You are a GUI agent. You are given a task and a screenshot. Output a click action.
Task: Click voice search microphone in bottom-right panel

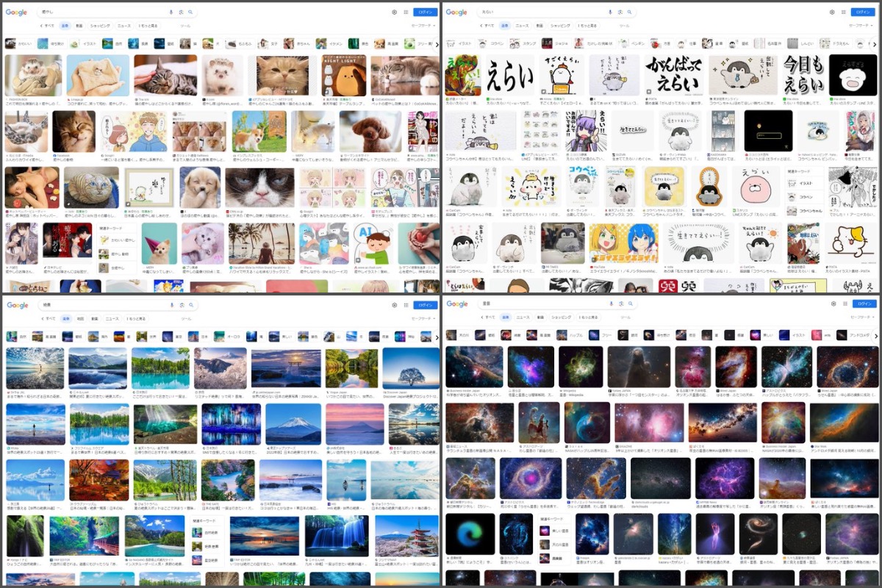point(610,304)
